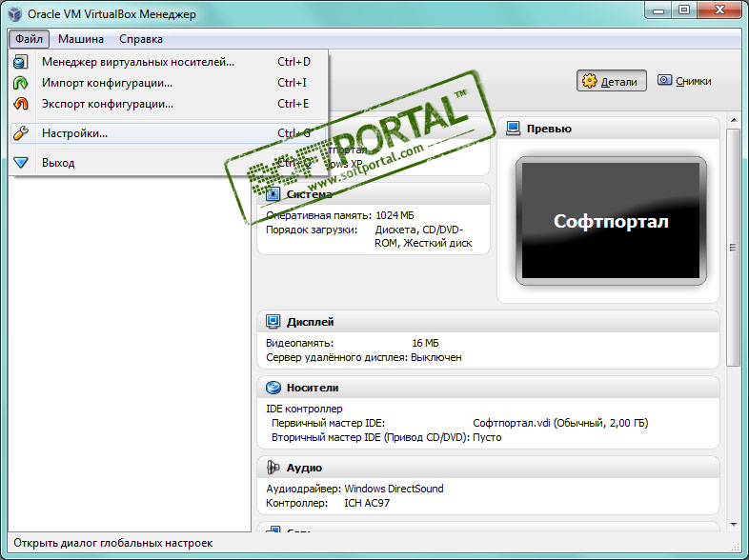The height and width of the screenshot is (560, 749).
Task: Click the Софтпортал preview thumbnail
Action: 611,221
